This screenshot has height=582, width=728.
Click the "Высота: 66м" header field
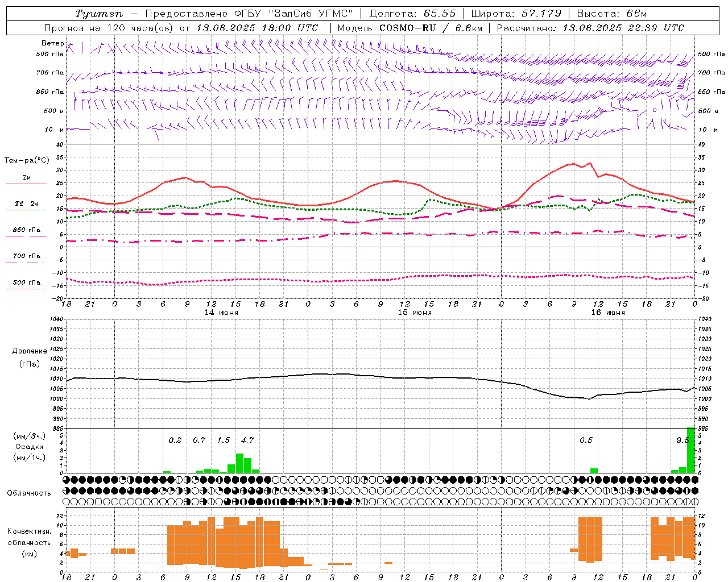(612, 14)
